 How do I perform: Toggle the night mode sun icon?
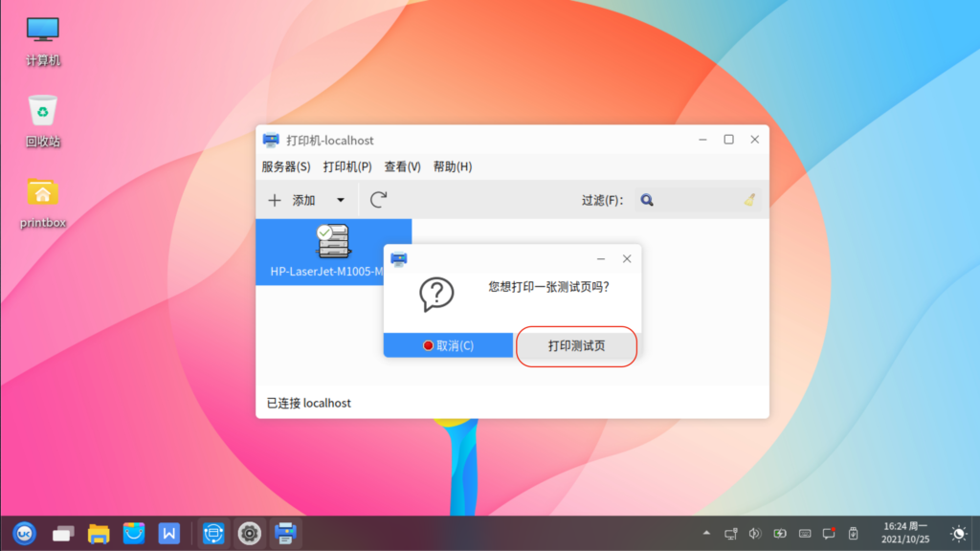coord(958,534)
